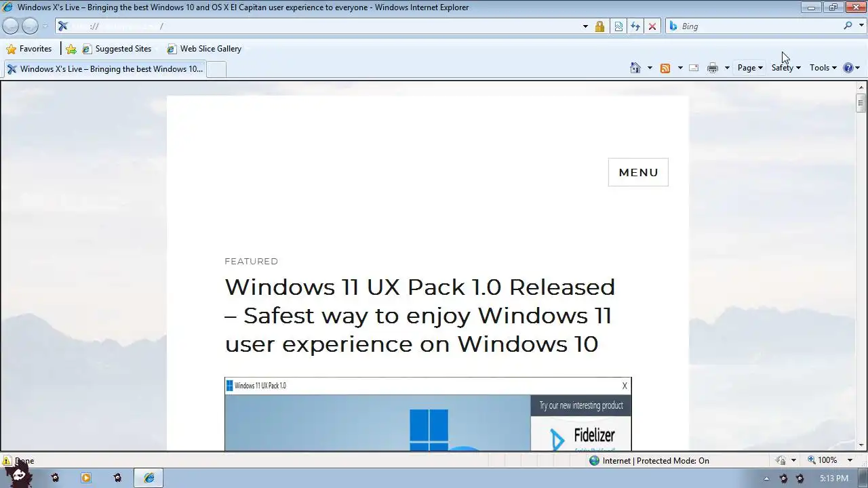Open the Tools menu

coord(823,68)
